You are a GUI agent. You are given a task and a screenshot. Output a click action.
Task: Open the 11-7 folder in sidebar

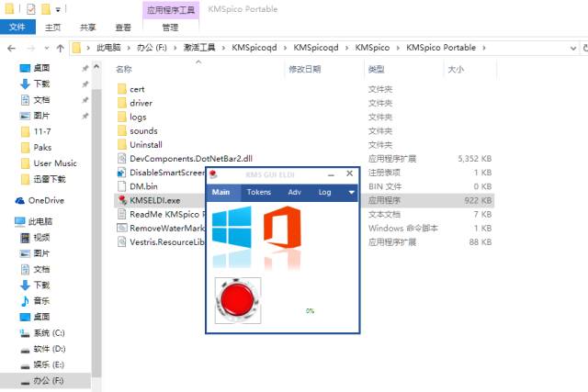coord(42,131)
